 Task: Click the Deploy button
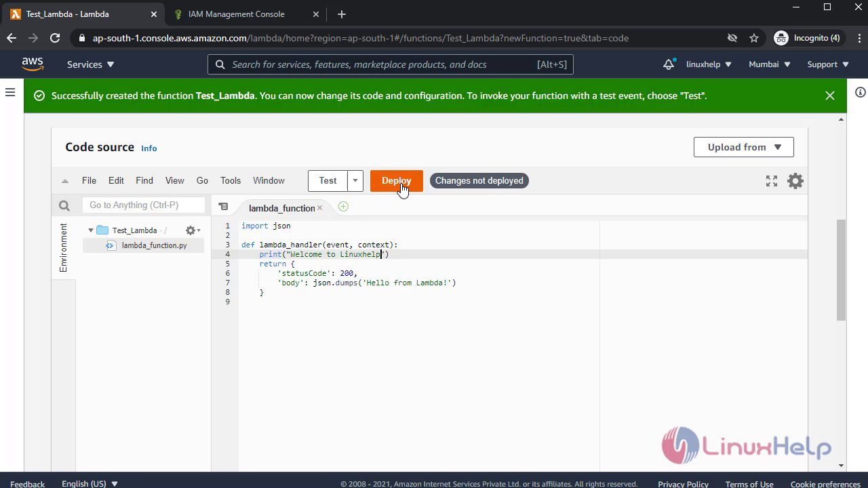pyautogui.click(x=397, y=181)
